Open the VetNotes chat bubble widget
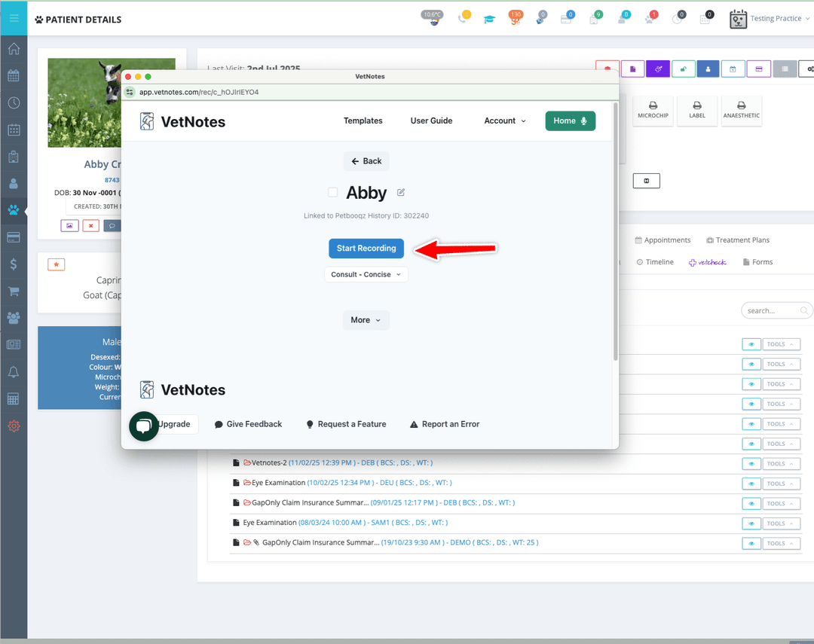The height and width of the screenshot is (644, 814). 143,426
